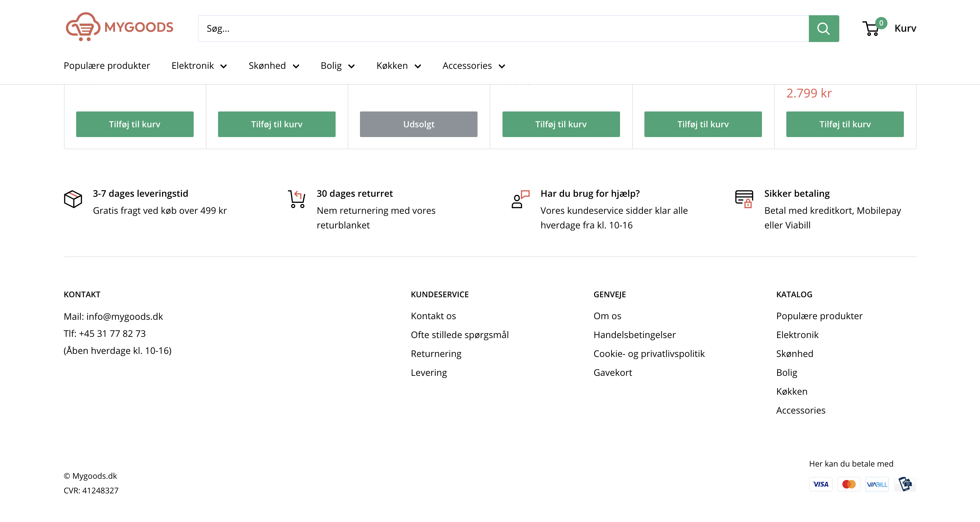Click the Mastercard payment icon
This screenshot has height=522, width=980.
(849, 484)
